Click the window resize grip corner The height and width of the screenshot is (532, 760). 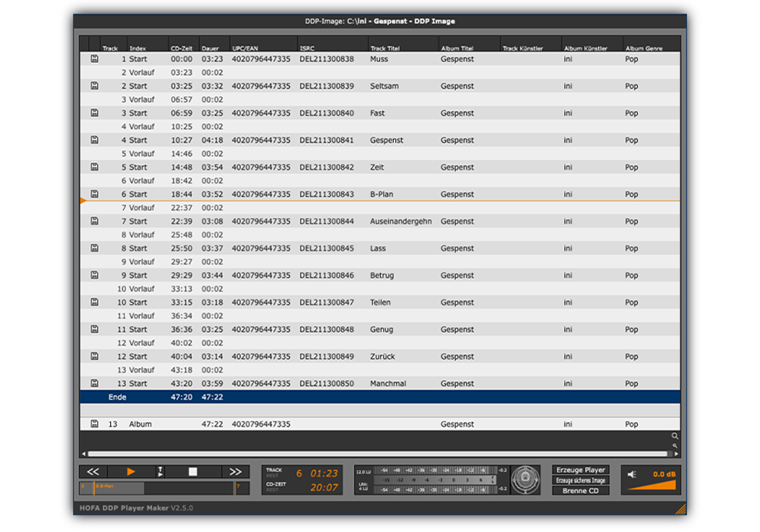pos(681,509)
